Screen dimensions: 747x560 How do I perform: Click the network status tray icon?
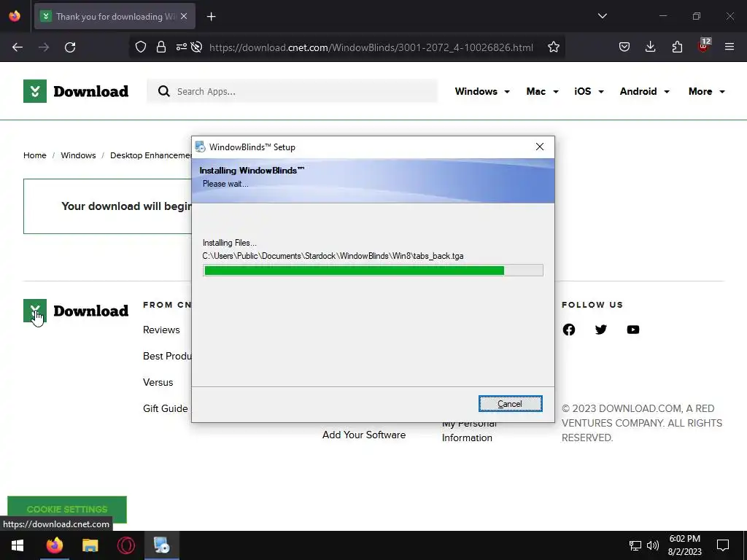pos(635,545)
